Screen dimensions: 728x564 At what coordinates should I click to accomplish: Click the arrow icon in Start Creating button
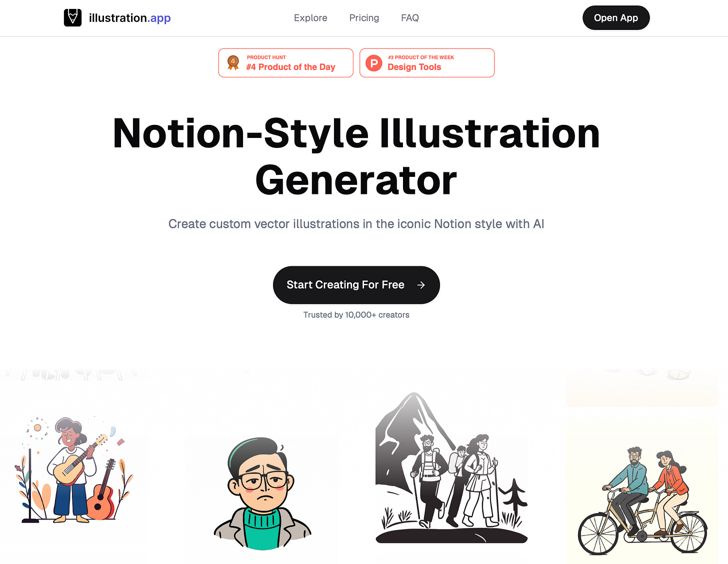421,285
